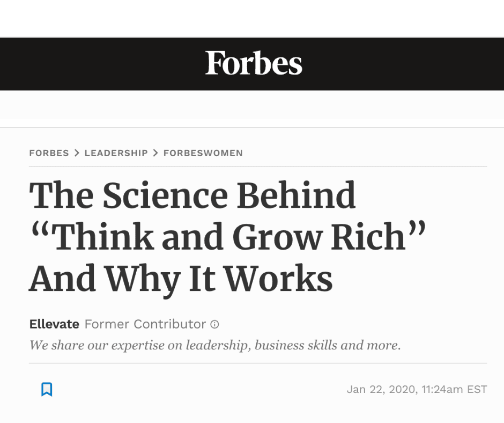Click the chevron after the FORBES breadcrumb
The height and width of the screenshot is (423, 504).
[77, 153]
